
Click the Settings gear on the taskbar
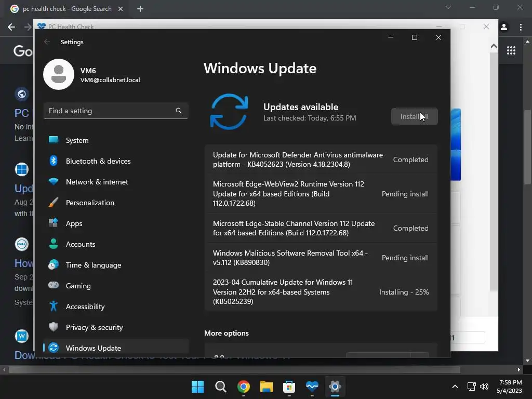tap(335, 387)
